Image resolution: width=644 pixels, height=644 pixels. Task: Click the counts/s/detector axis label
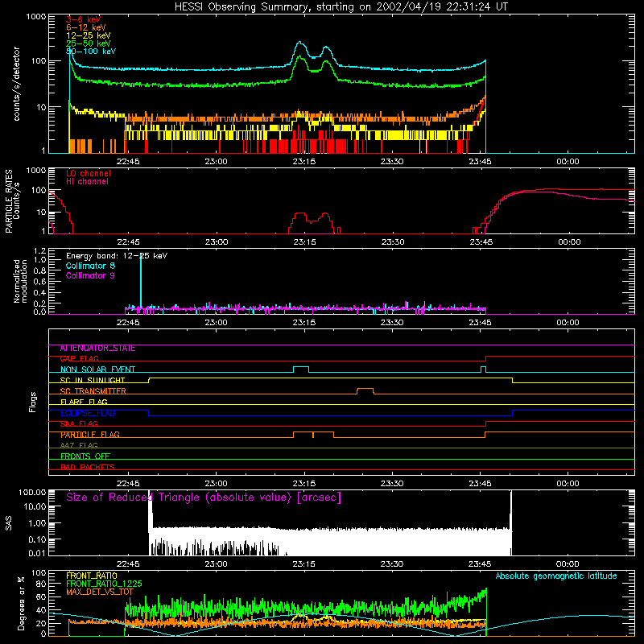point(17,84)
